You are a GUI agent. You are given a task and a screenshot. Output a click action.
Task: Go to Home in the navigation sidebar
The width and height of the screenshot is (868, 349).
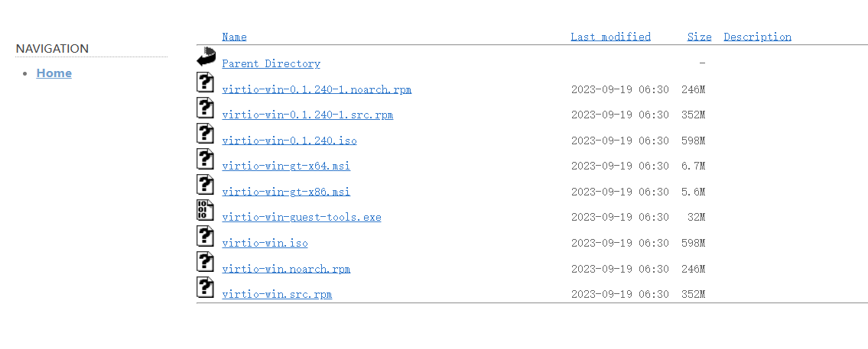click(x=54, y=73)
